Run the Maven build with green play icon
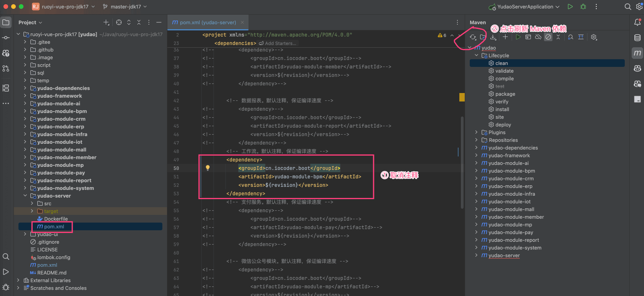The image size is (644, 296). 518,37
